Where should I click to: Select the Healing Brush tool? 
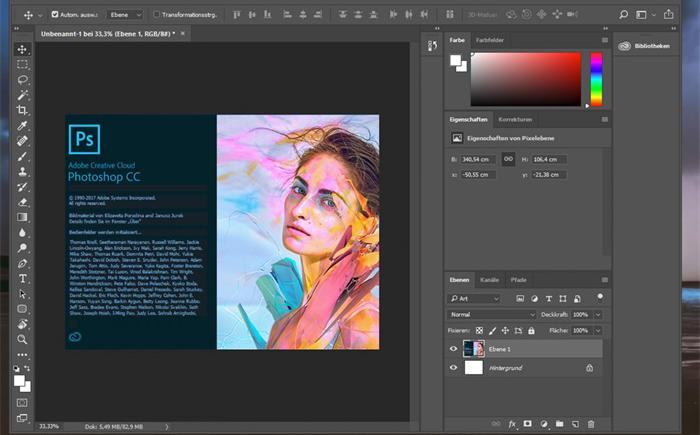[22, 141]
